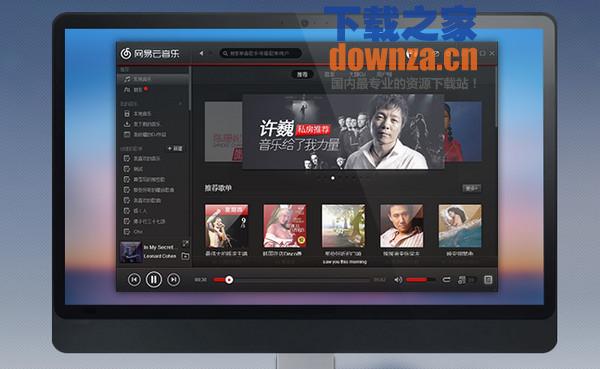Viewport: 600px width, 369px height.
Task: Open the play queue icon
Action: [462, 280]
